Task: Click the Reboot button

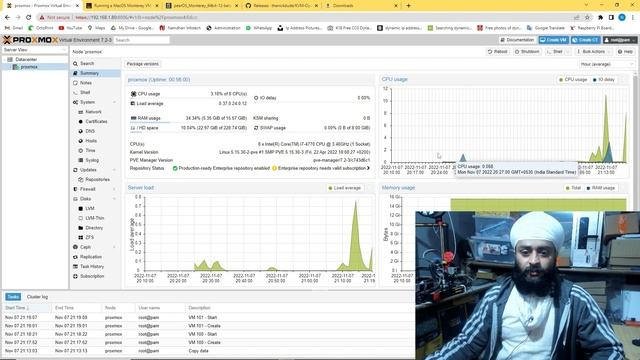Action: tap(498, 52)
